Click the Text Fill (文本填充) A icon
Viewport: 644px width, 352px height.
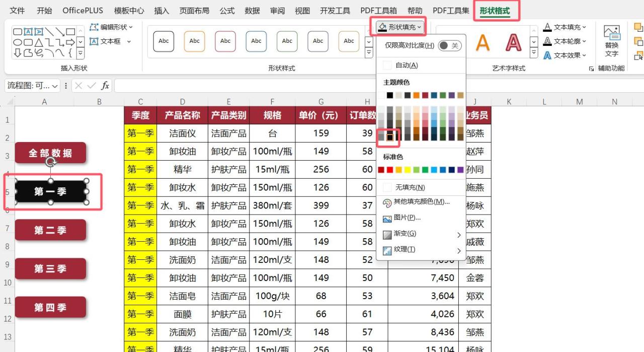click(547, 27)
